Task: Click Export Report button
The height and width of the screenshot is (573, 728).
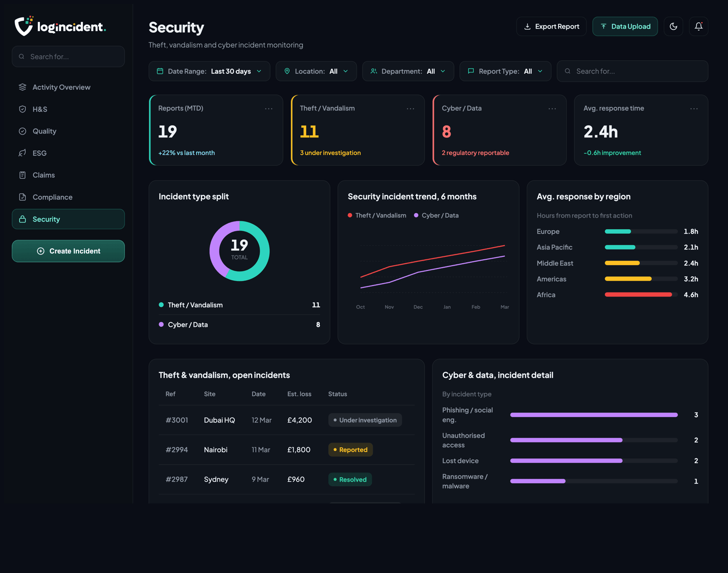Action: [x=551, y=26]
